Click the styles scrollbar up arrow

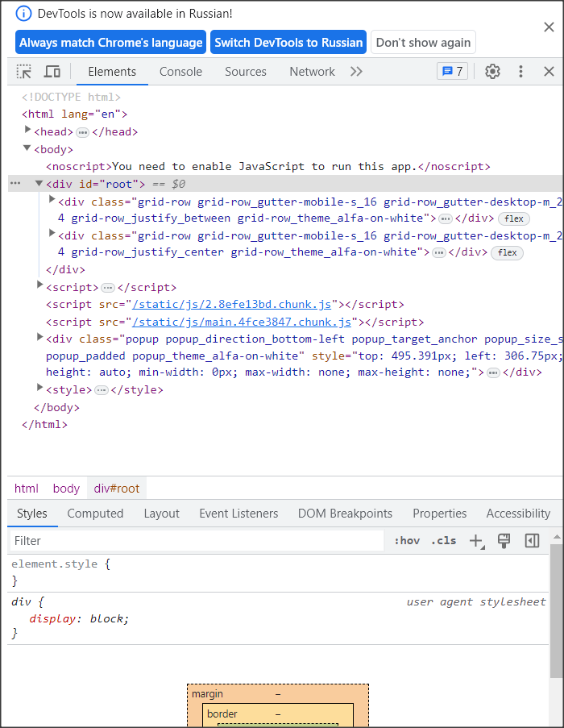(x=557, y=537)
